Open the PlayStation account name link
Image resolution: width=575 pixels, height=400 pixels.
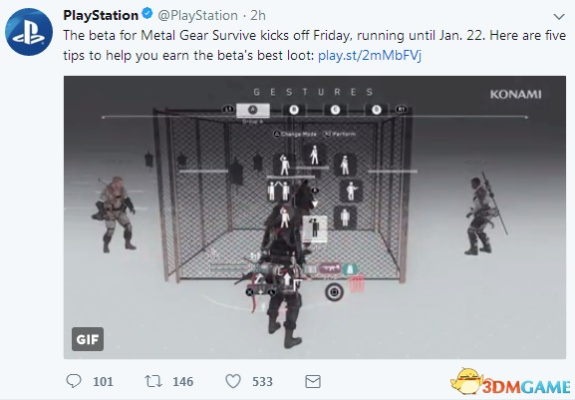coord(100,15)
